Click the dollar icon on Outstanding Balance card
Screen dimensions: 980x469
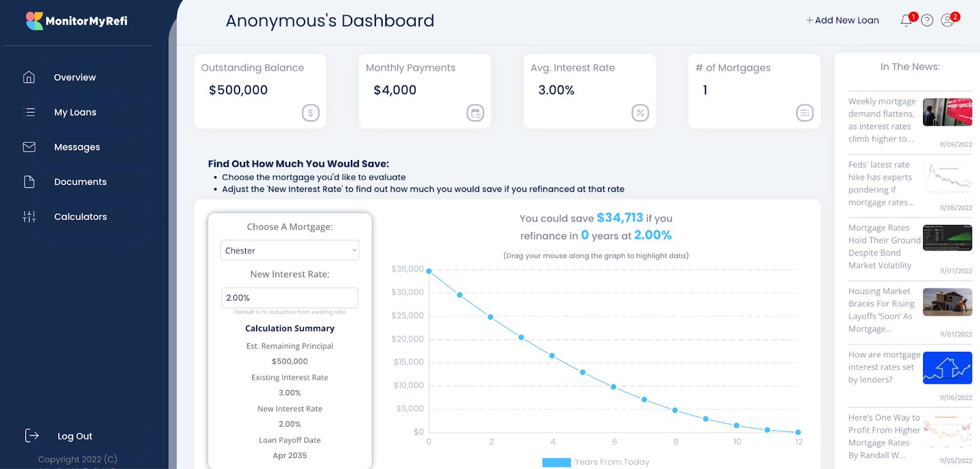click(x=311, y=113)
